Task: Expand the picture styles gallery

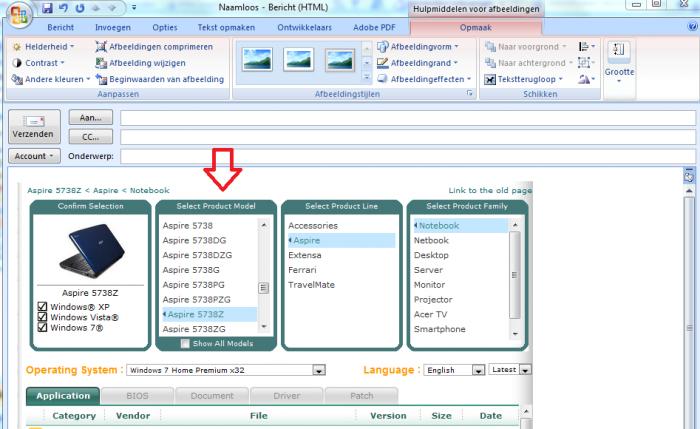Action: (367, 77)
